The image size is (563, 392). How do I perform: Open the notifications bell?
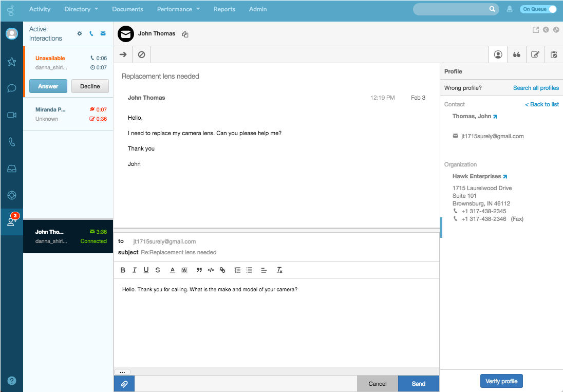tap(510, 9)
